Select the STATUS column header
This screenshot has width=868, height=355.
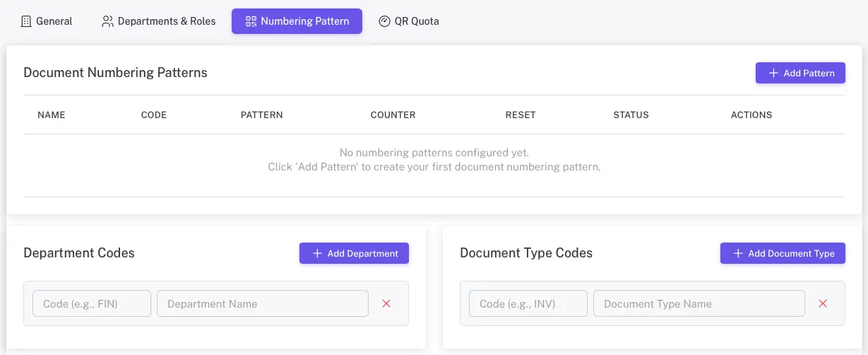(631, 115)
